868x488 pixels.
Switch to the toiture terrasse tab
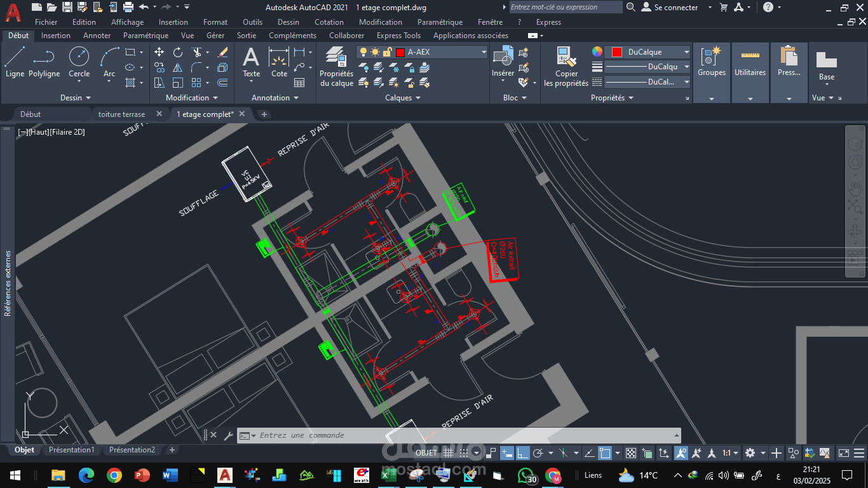pos(121,114)
